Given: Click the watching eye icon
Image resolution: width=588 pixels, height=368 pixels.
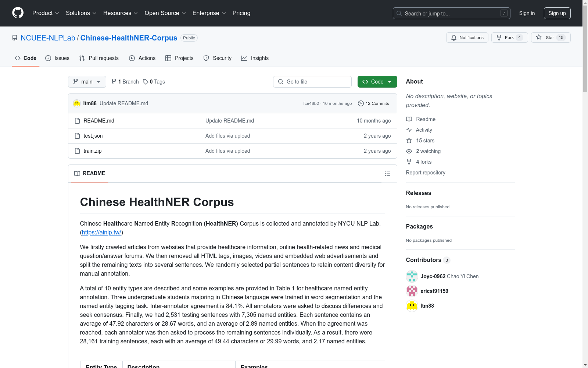Looking at the screenshot, I should (x=409, y=151).
